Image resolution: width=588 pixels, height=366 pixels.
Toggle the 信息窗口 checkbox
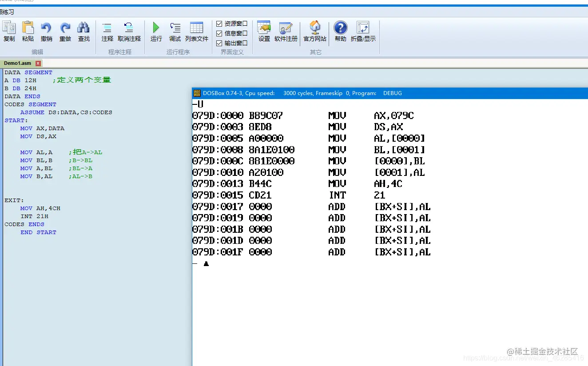(219, 33)
